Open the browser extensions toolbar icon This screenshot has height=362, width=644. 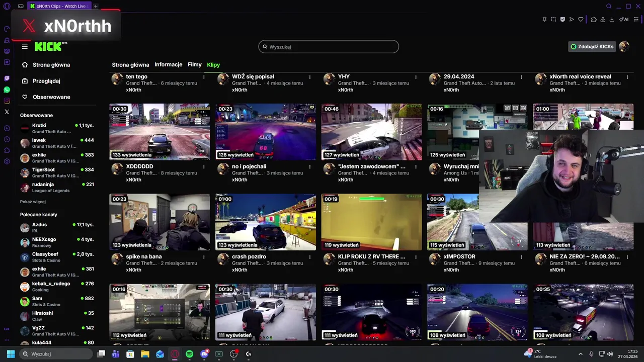point(594,20)
